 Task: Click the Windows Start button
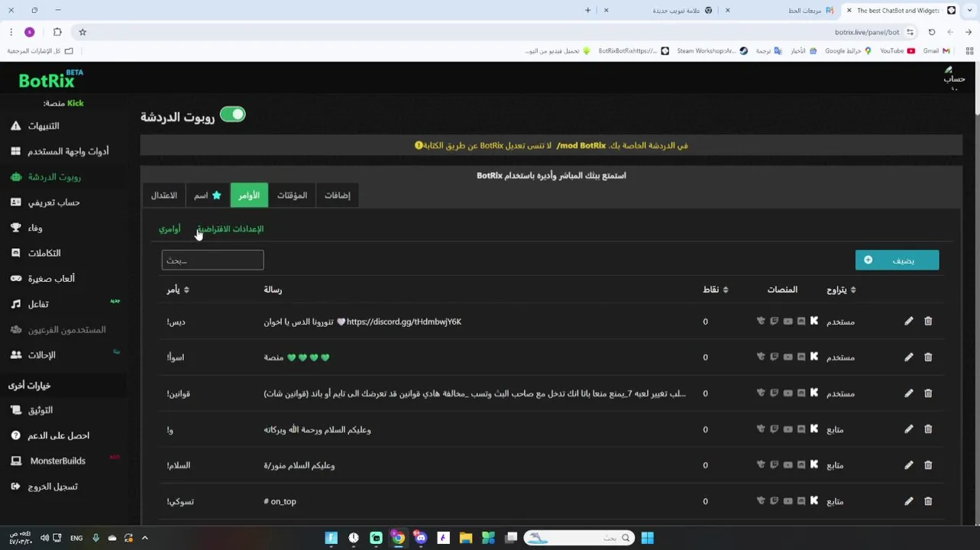point(647,538)
